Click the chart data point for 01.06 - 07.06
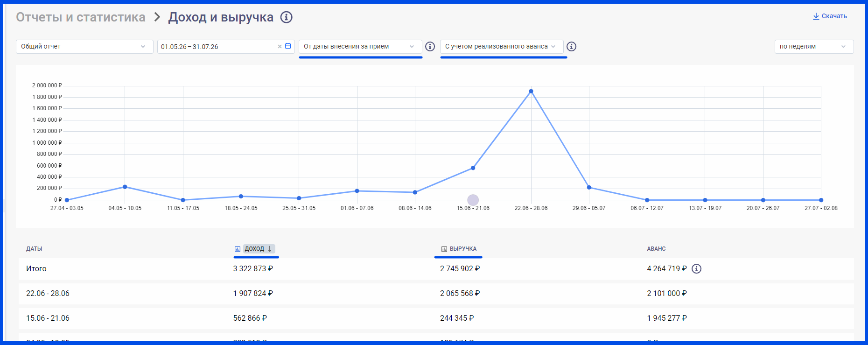The image size is (868, 345). 357,191
